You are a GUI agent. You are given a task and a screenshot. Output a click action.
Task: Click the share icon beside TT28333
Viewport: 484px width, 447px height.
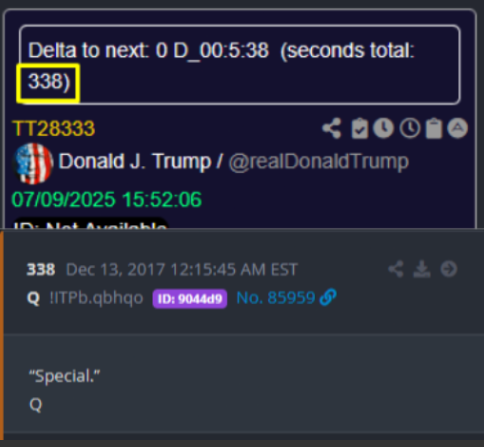tap(332, 128)
